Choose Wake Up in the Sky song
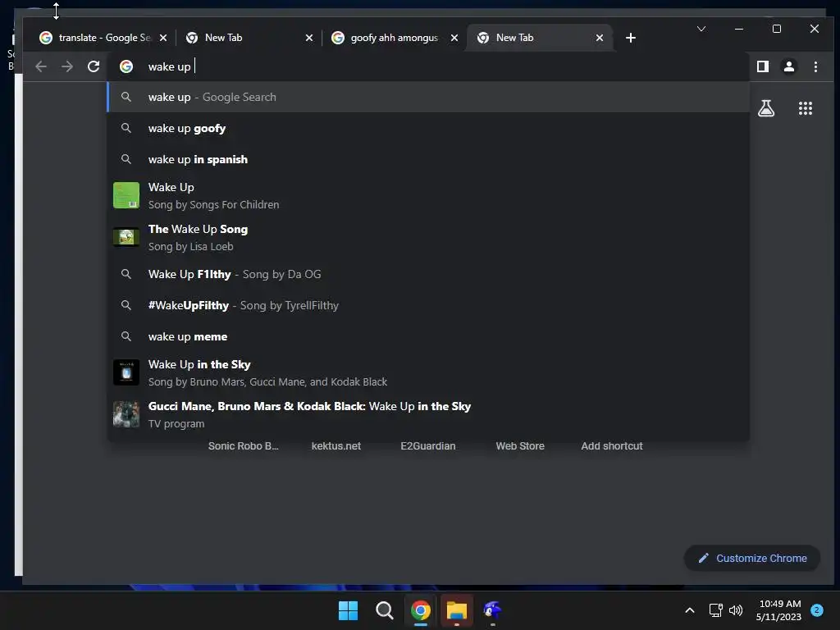840x630 pixels. pos(428,372)
